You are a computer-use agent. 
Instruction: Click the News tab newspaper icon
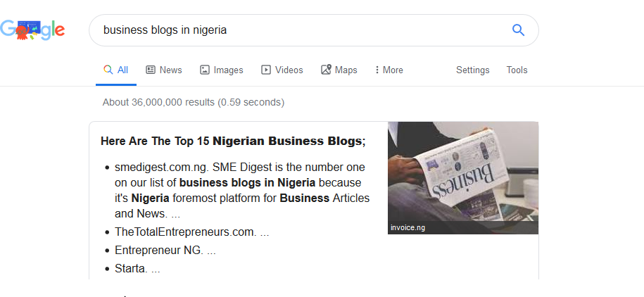pyautogui.click(x=151, y=70)
